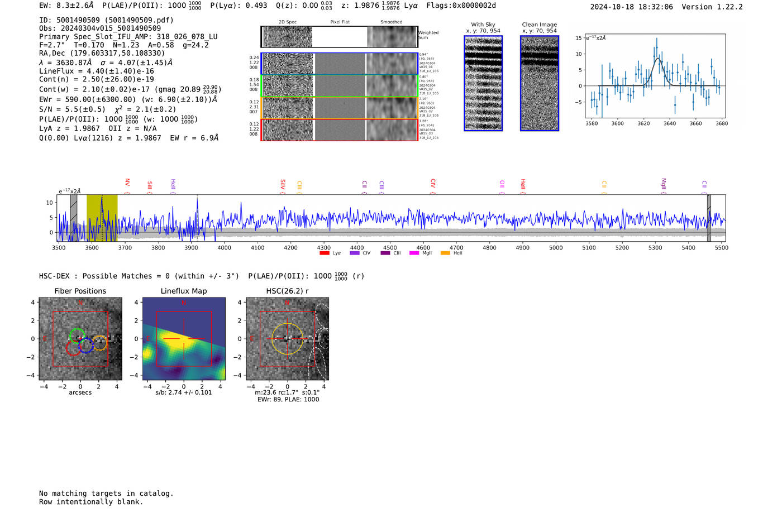Click 'LyA z = 1.9867 OII z = N/A' line

point(98,128)
